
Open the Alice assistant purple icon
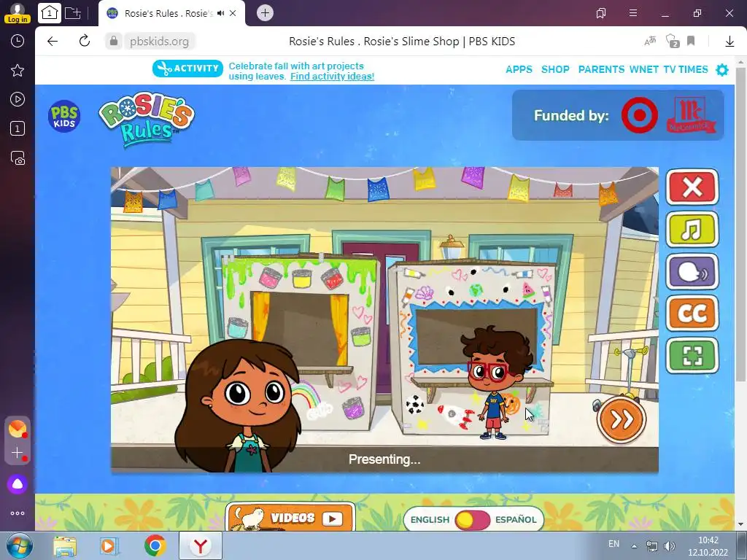18,484
